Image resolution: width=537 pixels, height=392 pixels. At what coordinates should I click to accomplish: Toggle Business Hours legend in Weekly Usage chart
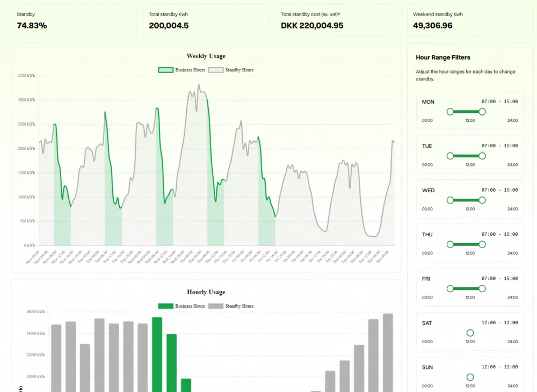click(x=182, y=70)
